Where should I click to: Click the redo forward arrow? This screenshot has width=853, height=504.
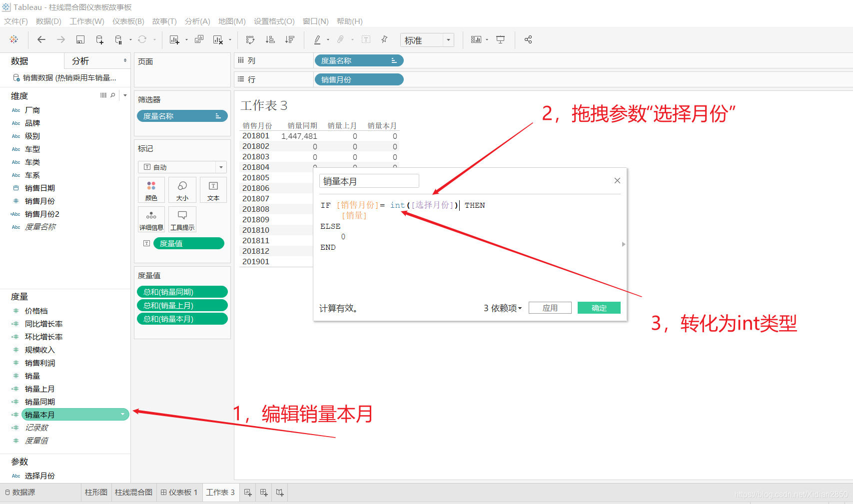point(61,39)
